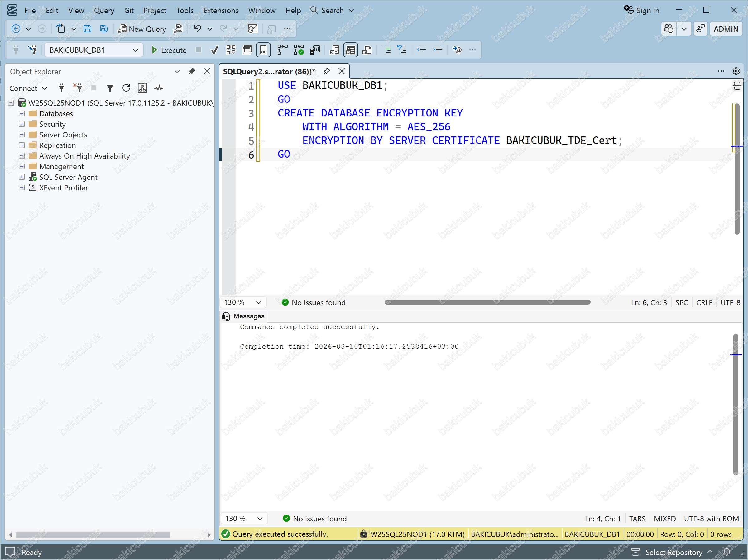Open Query Options icon in SQL toolbar
The height and width of the screenshot is (560, 748).
pyautogui.click(x=247, y=50)
